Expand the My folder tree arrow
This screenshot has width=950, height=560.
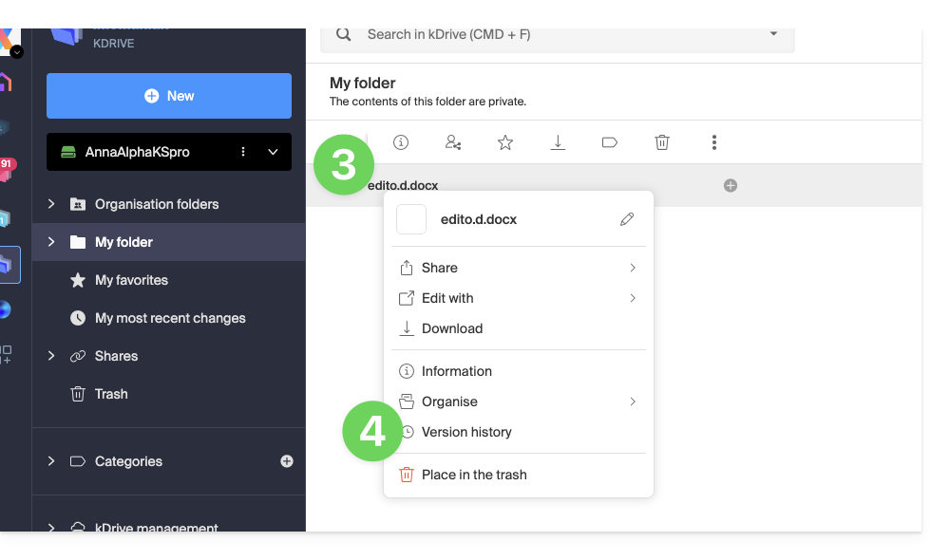51,242
